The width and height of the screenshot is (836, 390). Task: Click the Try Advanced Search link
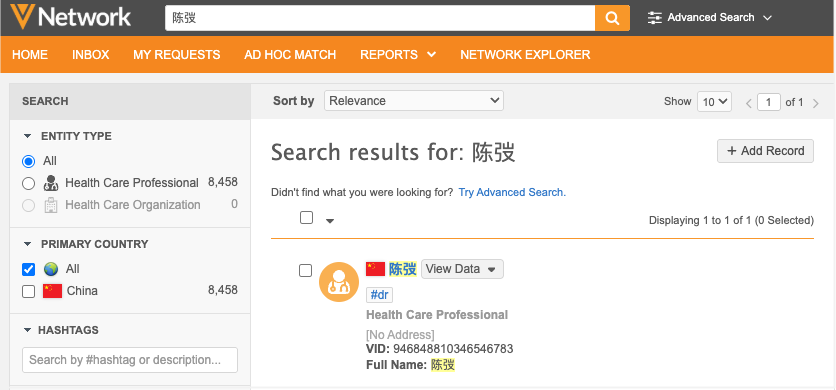click(512, 193)
